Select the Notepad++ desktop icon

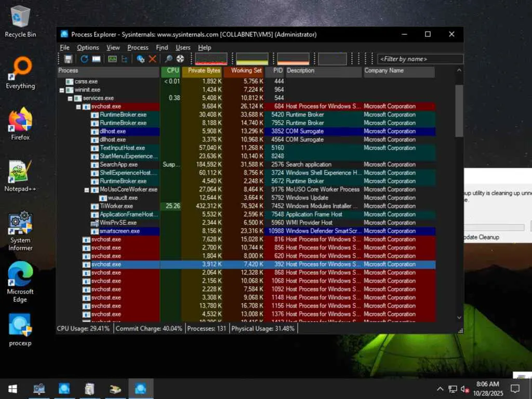point(20,176)
